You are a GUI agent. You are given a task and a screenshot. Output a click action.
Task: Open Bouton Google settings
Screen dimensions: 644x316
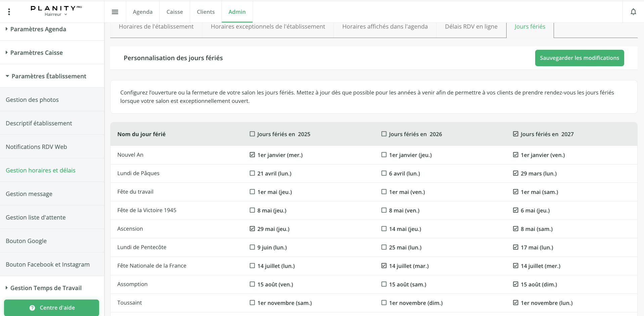(x=26, y=241)
